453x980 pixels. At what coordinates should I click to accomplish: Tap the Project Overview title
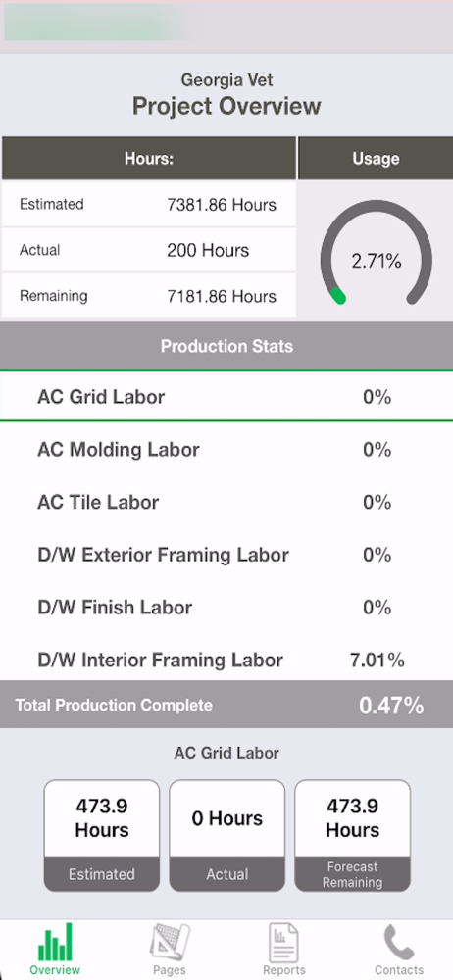226,106
